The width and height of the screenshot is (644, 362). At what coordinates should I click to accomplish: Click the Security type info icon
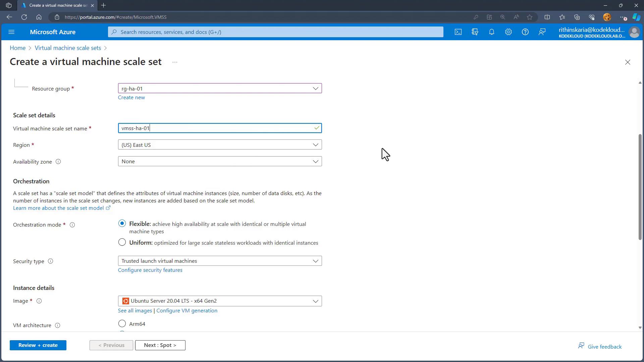(50, 261)
